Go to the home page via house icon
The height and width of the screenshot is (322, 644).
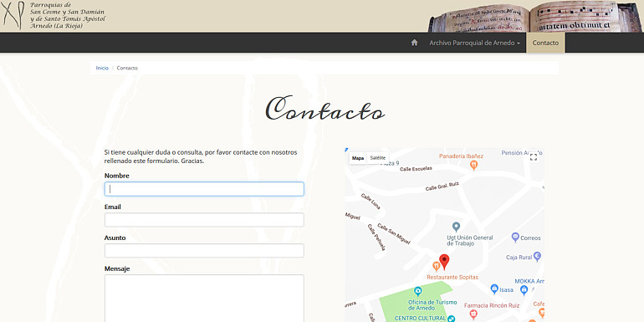coord(414,43)
